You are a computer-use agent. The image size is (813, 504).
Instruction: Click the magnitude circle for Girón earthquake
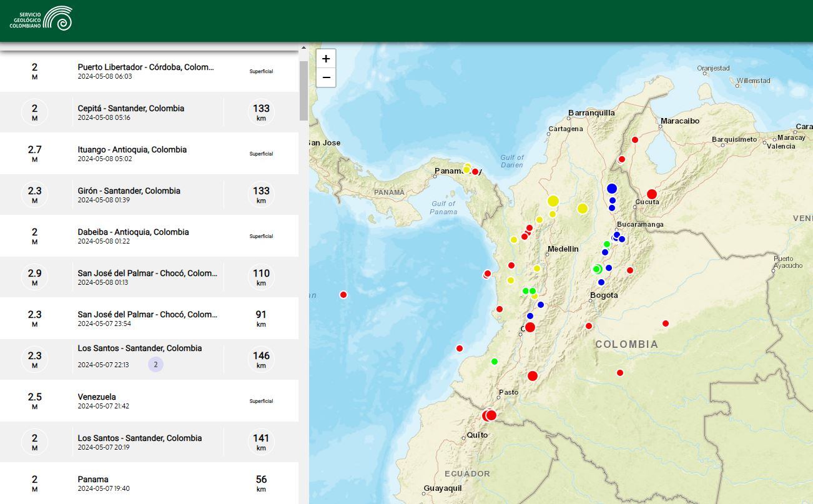[34, 194]
